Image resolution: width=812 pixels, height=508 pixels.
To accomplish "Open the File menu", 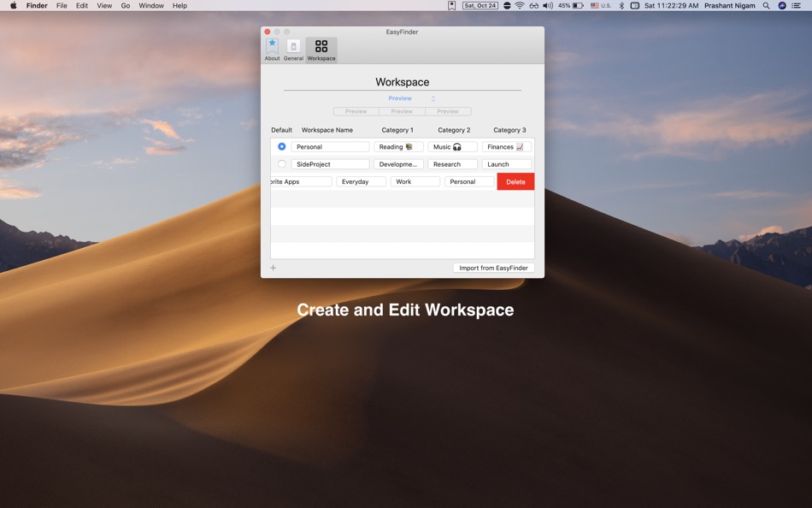I will coord(62,6).
